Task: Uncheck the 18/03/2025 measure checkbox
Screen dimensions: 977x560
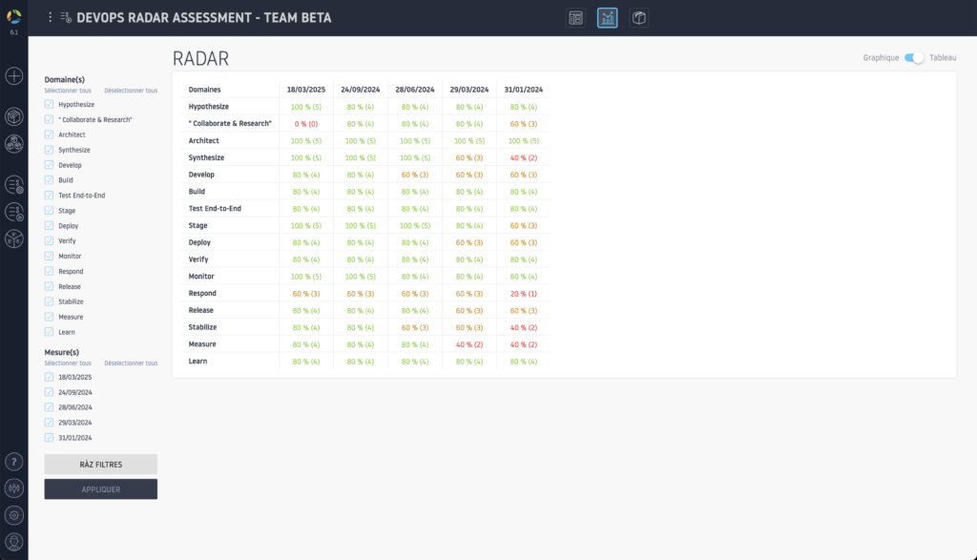Action: pos(49,378)
